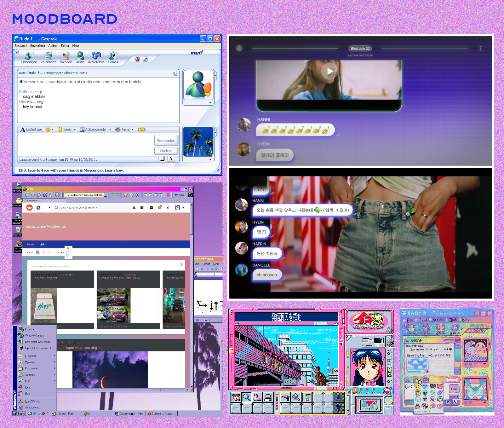This screenshot has width=504, height=428.
Task: Click the Lettertype font button in MSN
Action: click(31, 130)
